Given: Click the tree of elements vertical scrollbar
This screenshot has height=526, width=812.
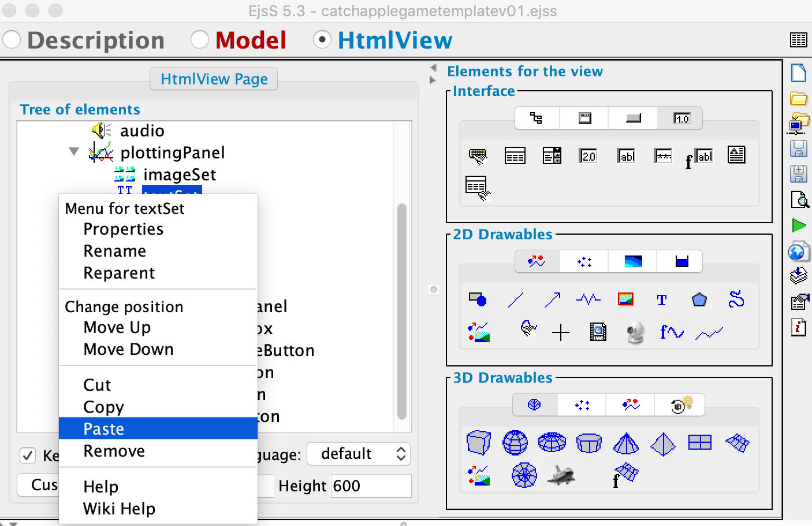Looking at the screenshot, I should (402, 312).
